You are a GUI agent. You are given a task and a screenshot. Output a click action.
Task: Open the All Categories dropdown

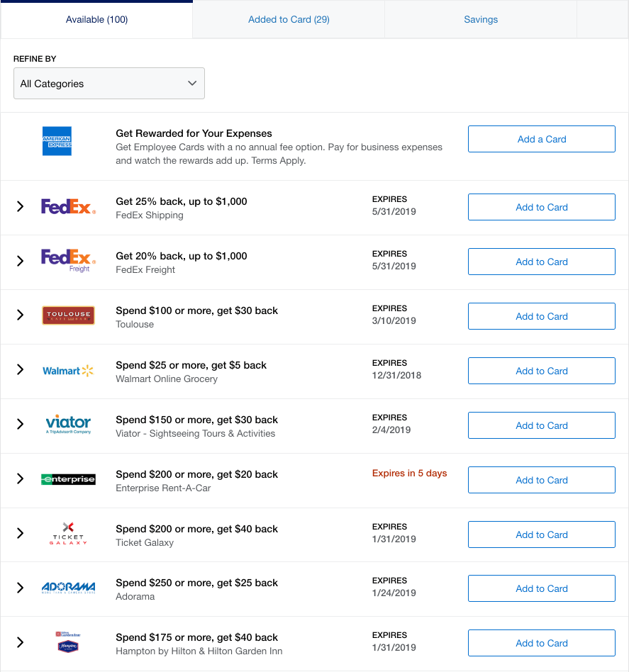[x=109, y=83]
